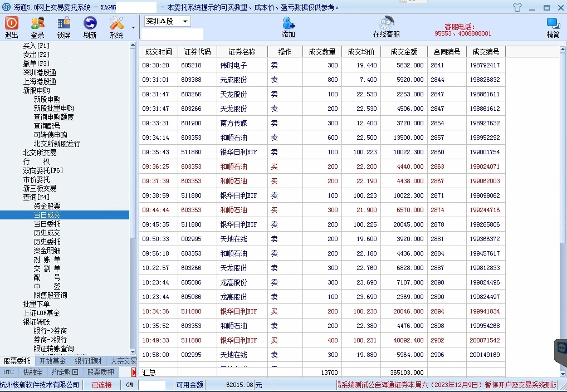The image size is (567, 392).
Task: Switch to the 开放基金 tab
Action: [x=52, y=361]
